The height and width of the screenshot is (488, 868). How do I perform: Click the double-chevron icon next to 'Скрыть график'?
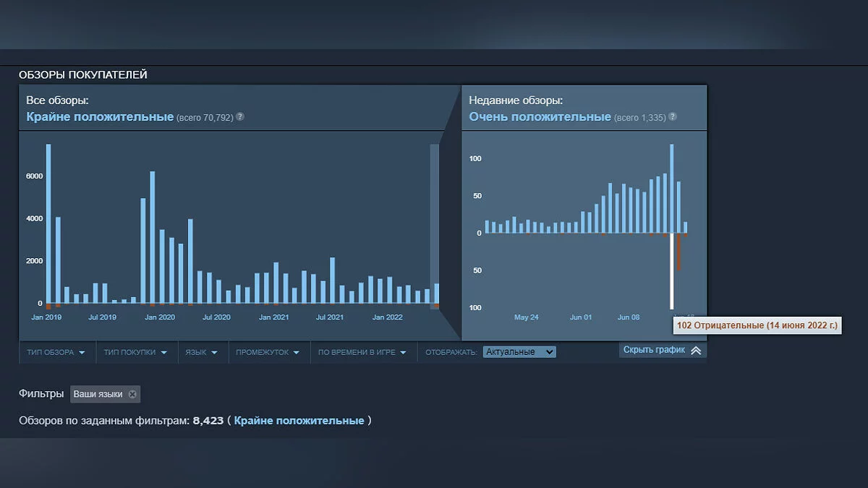point(696,350)
